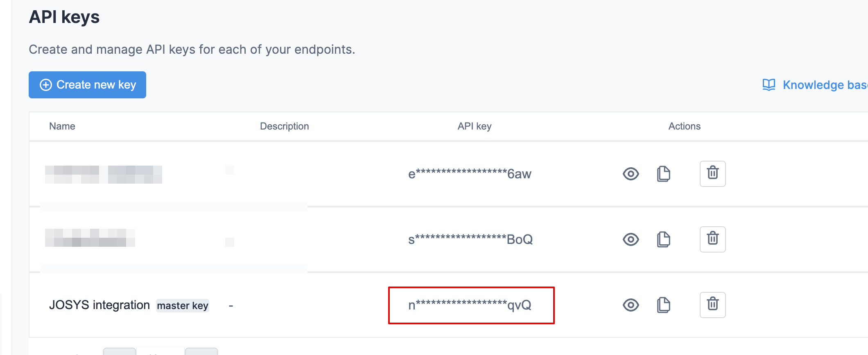Click the master key badge

click(x=183, y=305)
